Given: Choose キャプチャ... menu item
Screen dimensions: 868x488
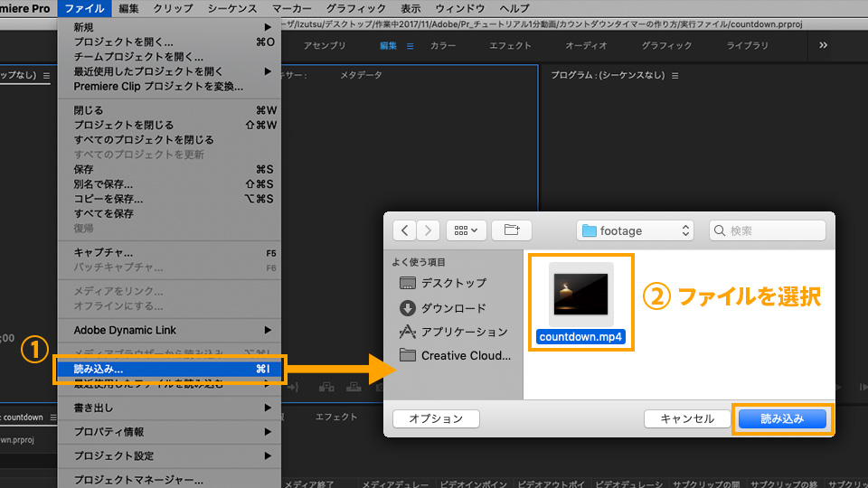Looking at the screenshot, I should [x=169, y=252].
